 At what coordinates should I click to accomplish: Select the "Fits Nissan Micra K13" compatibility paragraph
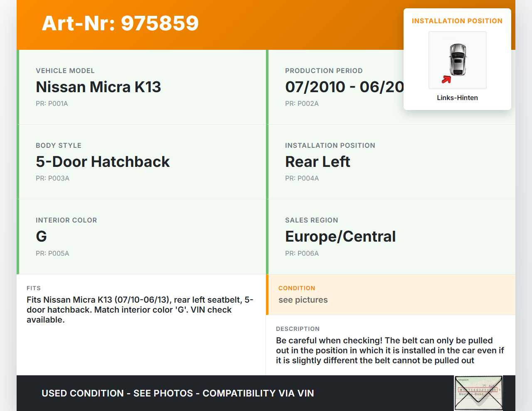point(140,310)
